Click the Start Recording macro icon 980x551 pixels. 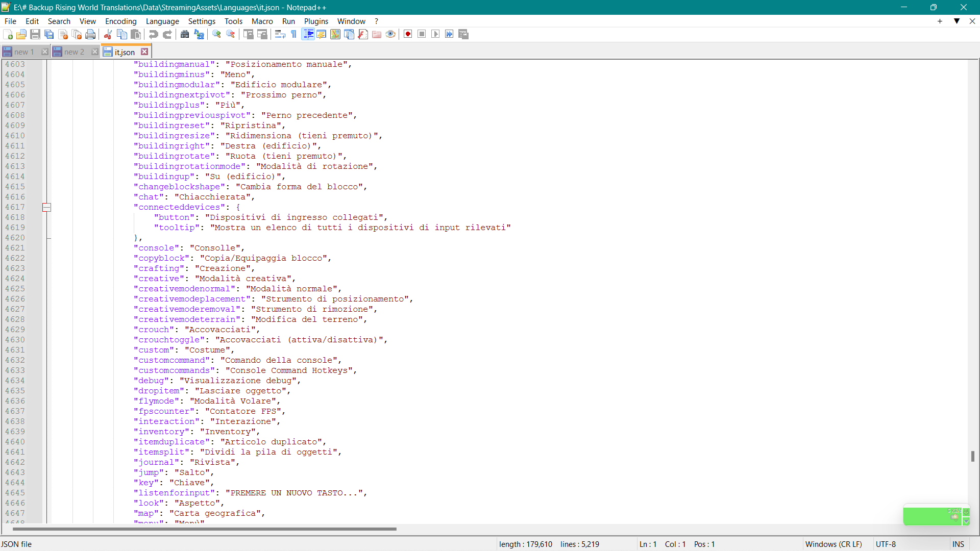click(408, 34)
